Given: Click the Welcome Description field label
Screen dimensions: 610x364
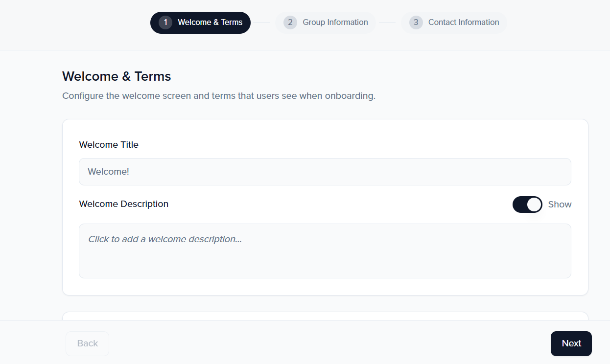Looking at the screenshot, I should 123,204.
